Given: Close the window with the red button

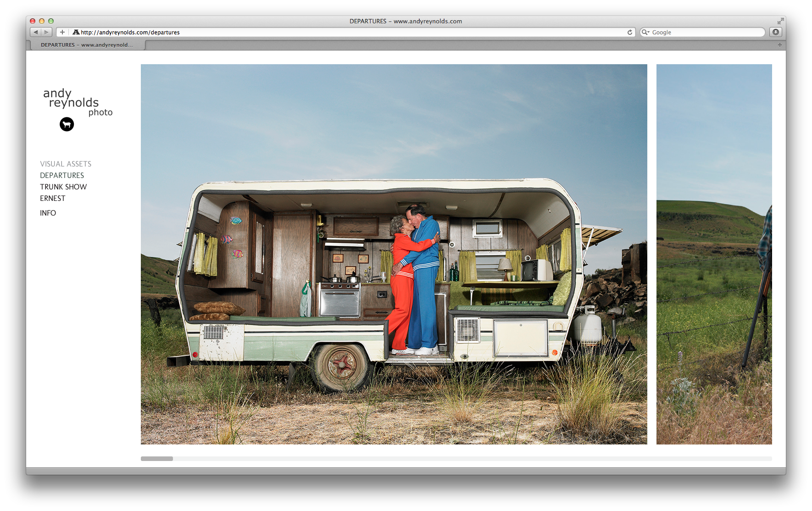Looking at the screenshot, I should (33, 21).
